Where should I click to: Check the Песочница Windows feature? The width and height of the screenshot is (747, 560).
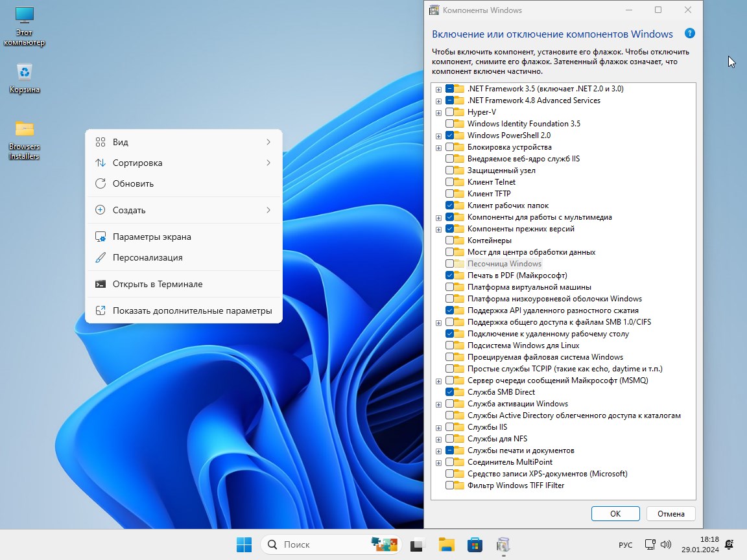point(450,264)
